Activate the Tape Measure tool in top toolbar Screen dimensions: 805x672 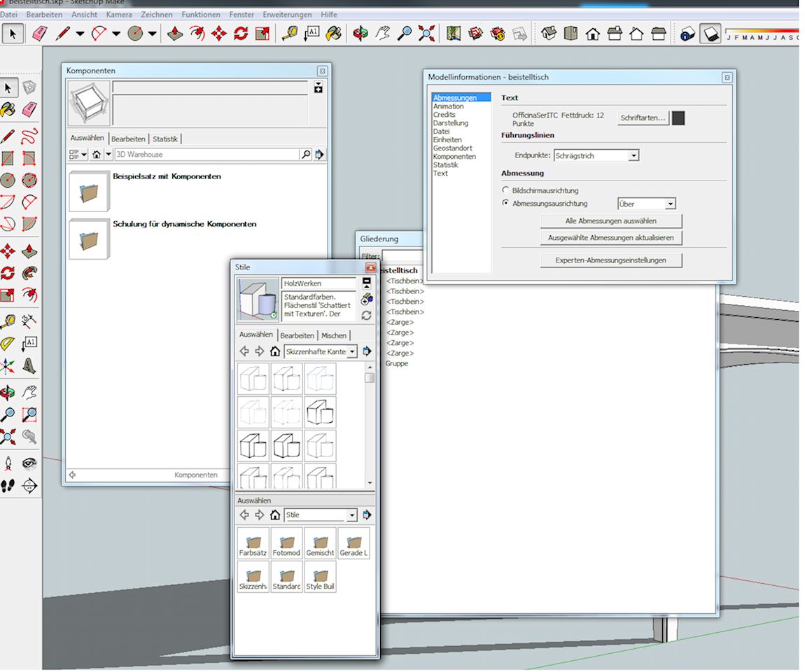click(290, 34)
